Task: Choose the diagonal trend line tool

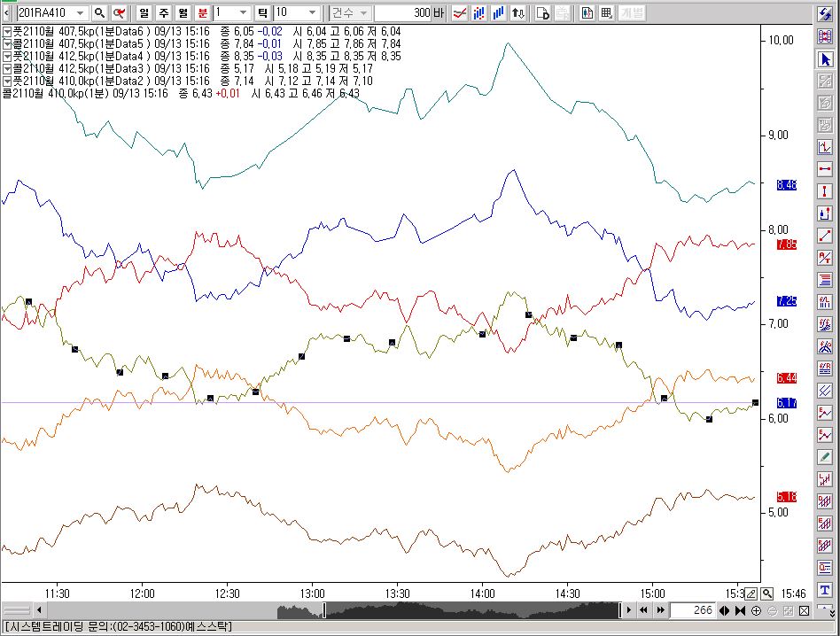Action: tap(826, 236)
